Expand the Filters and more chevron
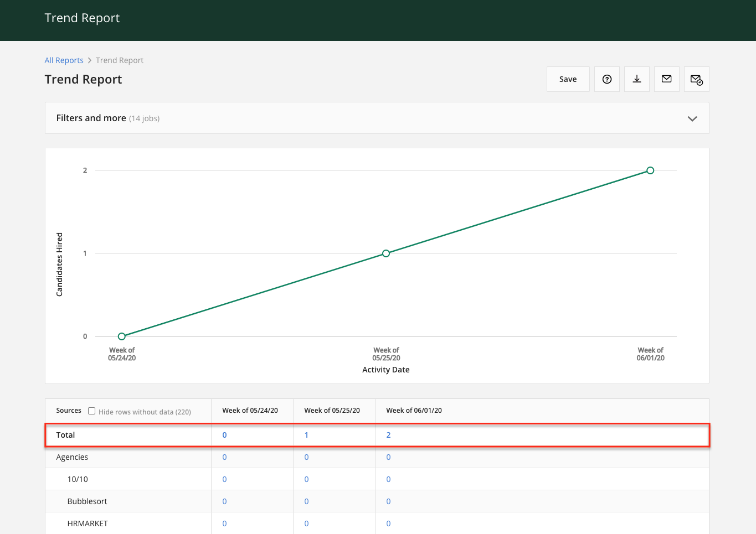Image resolution: width=756 pixels, height=534 pixels. click(692, 118)
